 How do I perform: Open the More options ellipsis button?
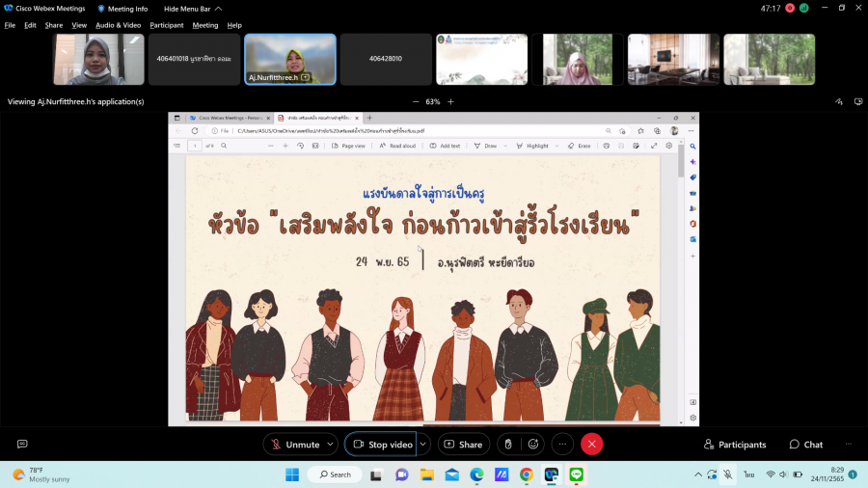coord(562,445)
